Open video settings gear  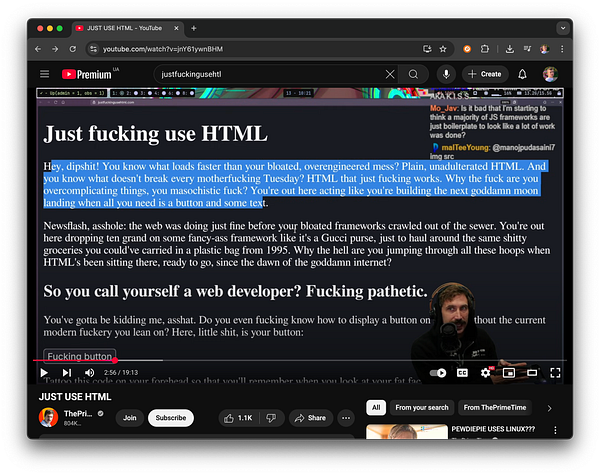click(486, 373)
